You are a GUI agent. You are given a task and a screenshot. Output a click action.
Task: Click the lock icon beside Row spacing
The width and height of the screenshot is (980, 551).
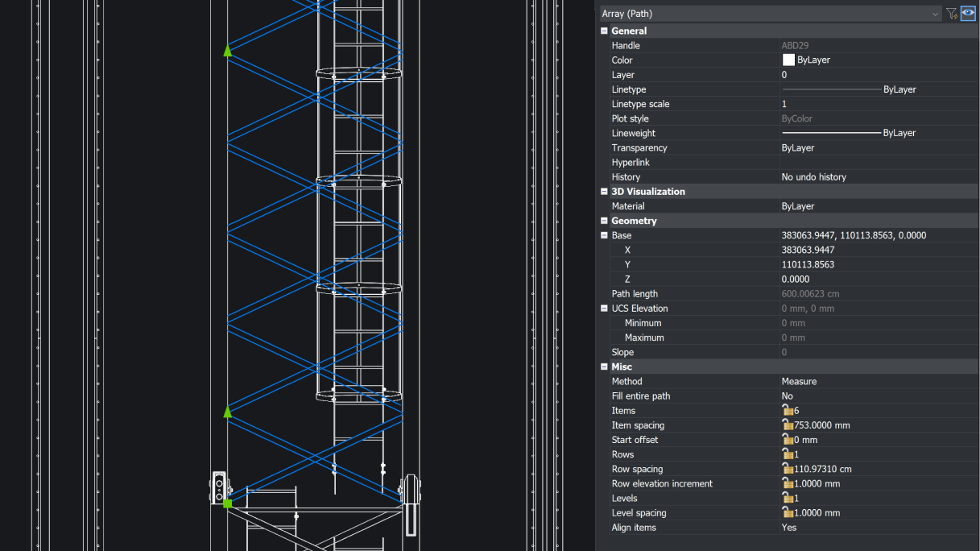pos(788,468)
